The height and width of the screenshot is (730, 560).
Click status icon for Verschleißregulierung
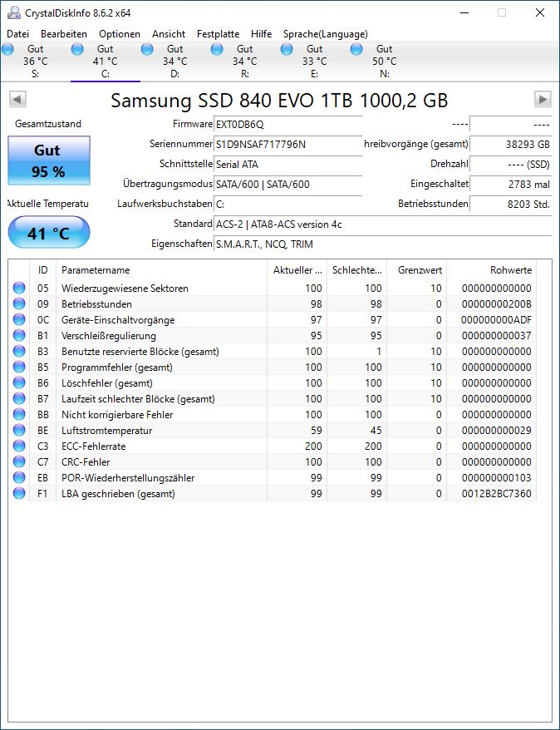coord(19,335)
